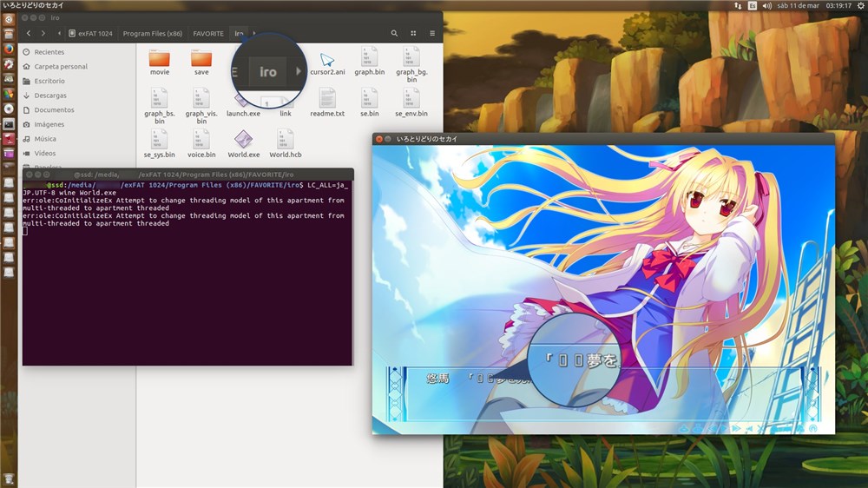
Task: Open the sound volume indicator
Action: (766, 5)
